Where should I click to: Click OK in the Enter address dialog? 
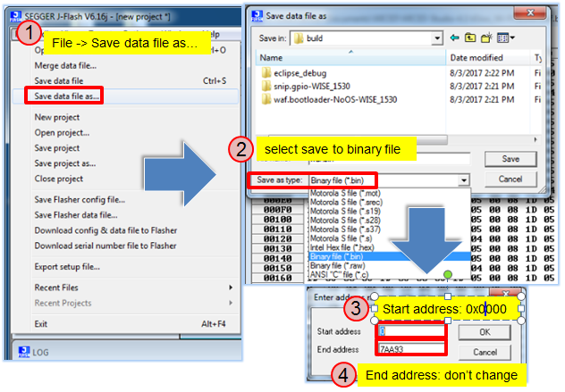point(485,332)
